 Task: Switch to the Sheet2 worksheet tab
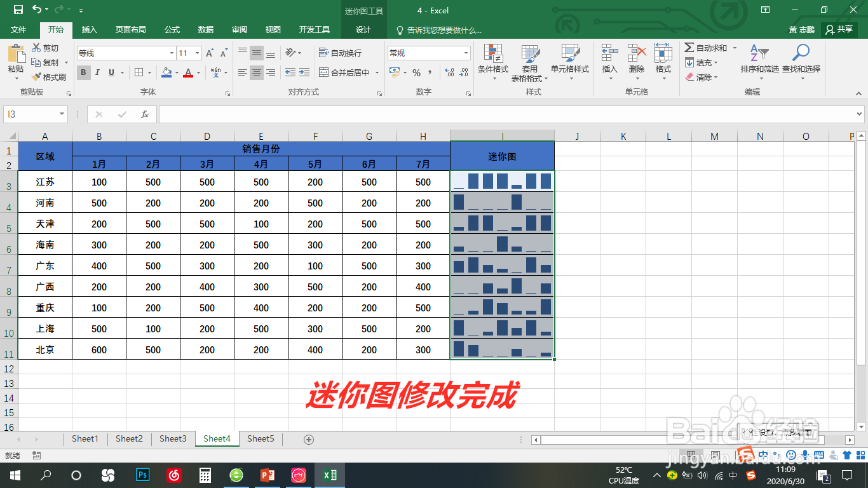pyautogui.click(x=129, y=438)
